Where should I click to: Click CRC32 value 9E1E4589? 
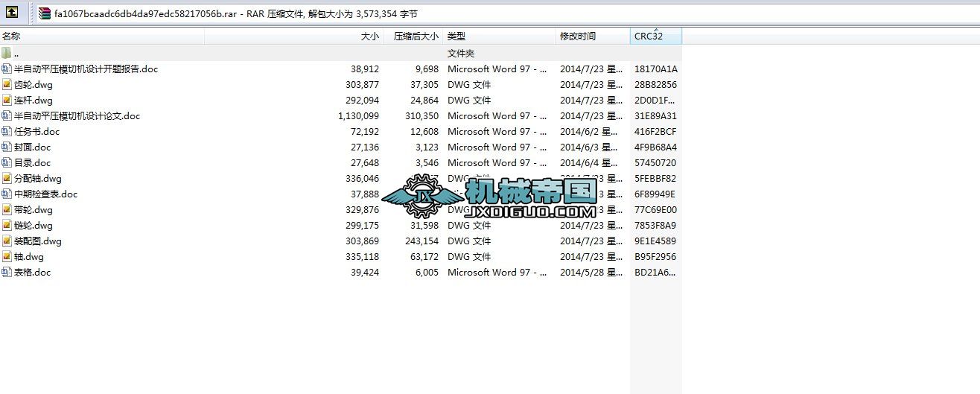[x=655, y=241]
